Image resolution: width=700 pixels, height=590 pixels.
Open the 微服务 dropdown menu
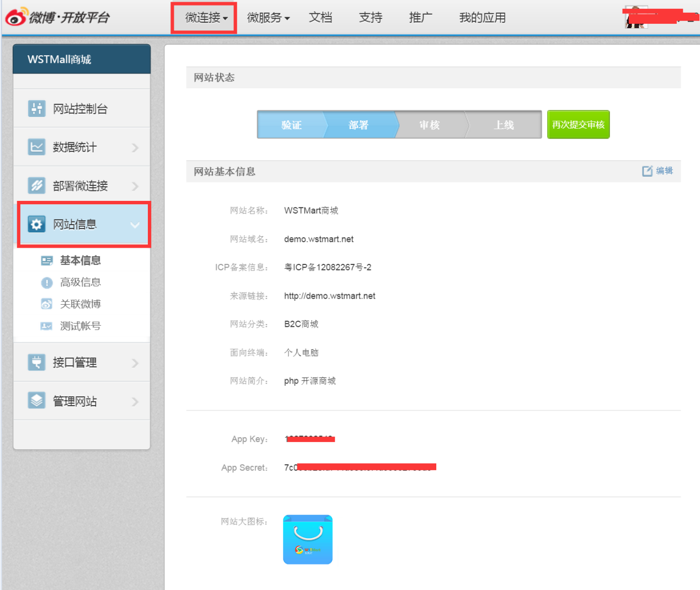click(268, 18)
